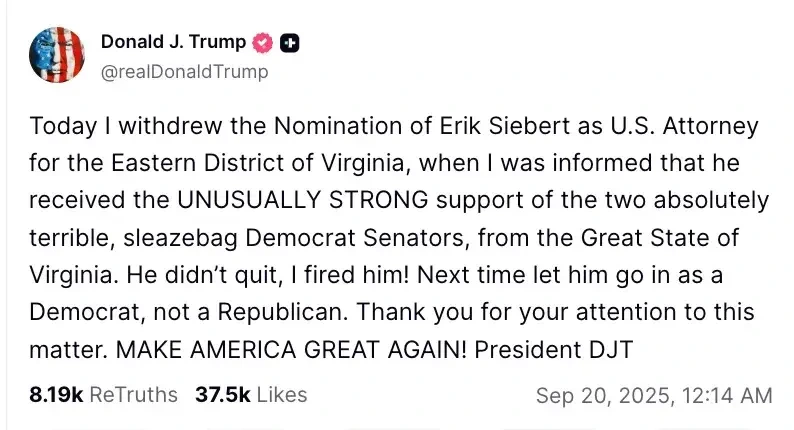The width and height of the screenshot is (794, 430).
Task: View the 8.19k ReTruths count
Action: point(56,394)
